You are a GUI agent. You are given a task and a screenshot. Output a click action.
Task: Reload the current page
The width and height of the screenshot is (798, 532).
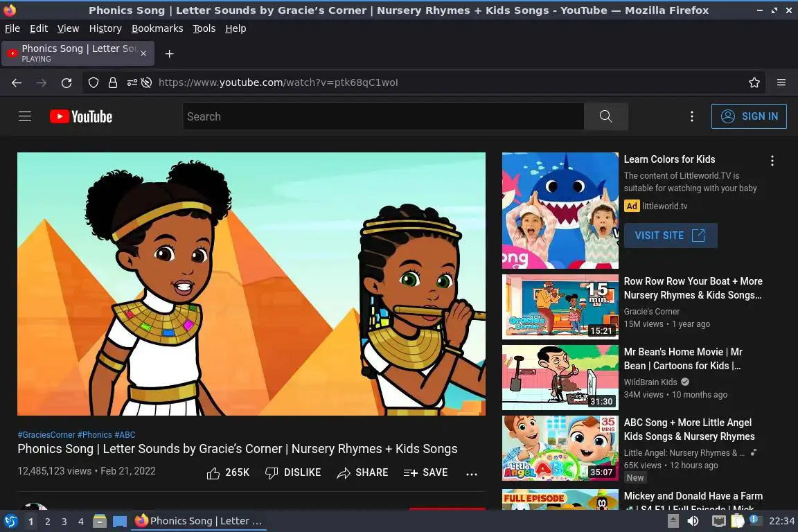(x=66, y=82)
